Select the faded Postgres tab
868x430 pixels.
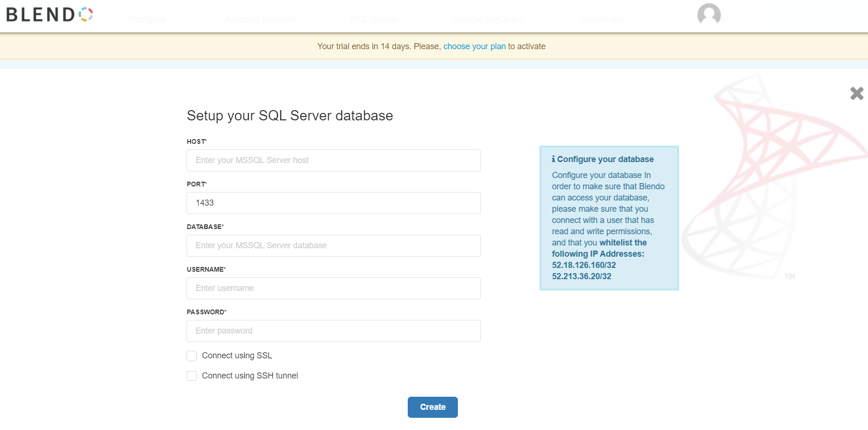(147, 19)
